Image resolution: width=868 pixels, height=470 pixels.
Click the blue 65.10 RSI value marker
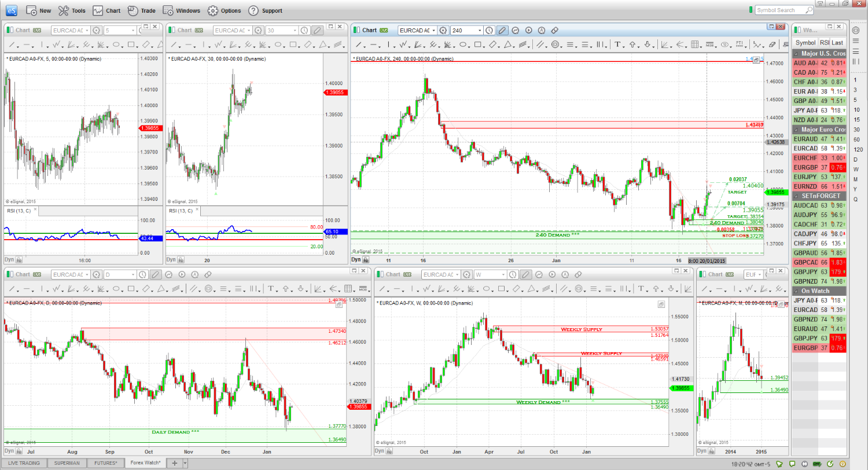pyautogui.click(x=334, y=232)
